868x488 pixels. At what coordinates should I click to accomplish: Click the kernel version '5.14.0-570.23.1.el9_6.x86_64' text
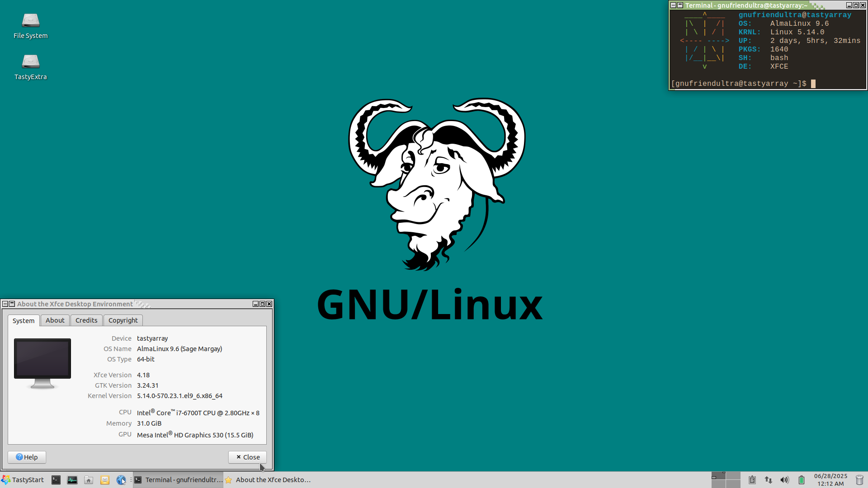[179, 396]
